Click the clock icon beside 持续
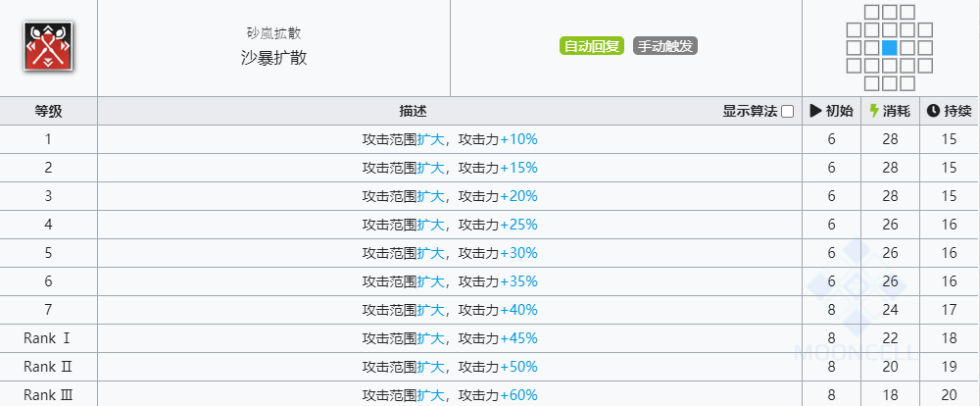The image size is (980, 406). pyautogui.click(x=933, y=112)
